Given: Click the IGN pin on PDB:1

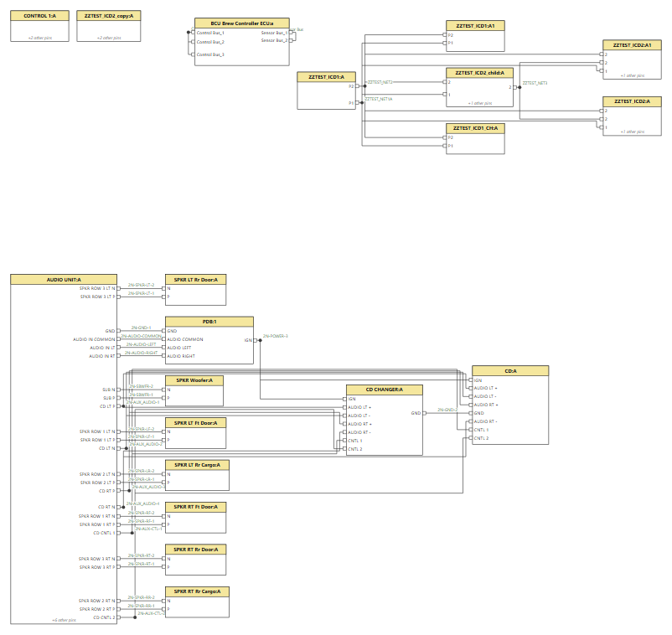Looking at the screenshot, I should (x=248, y=340).
